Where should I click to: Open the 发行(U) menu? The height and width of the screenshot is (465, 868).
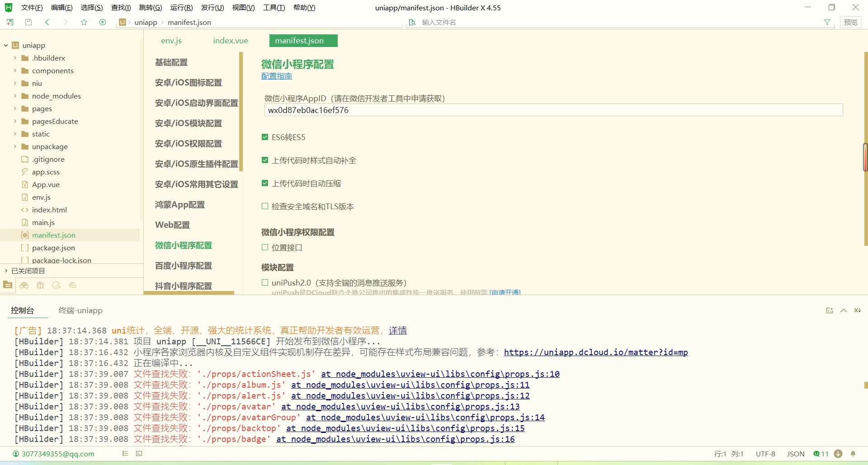point(212,8)
